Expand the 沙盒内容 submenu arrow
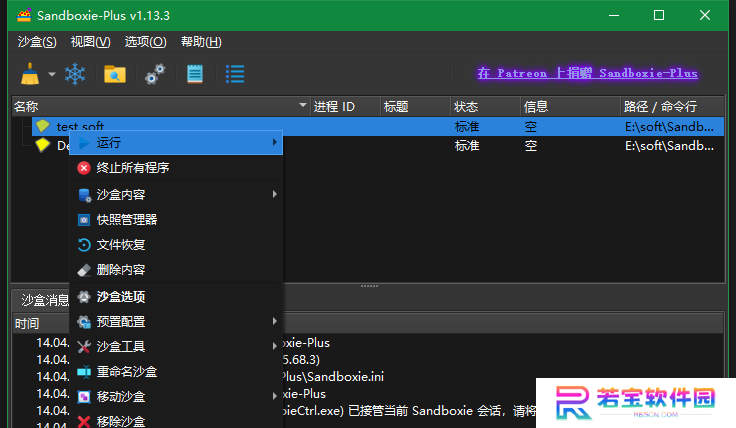This screenshot has height=428, width=736. [275, 194]
